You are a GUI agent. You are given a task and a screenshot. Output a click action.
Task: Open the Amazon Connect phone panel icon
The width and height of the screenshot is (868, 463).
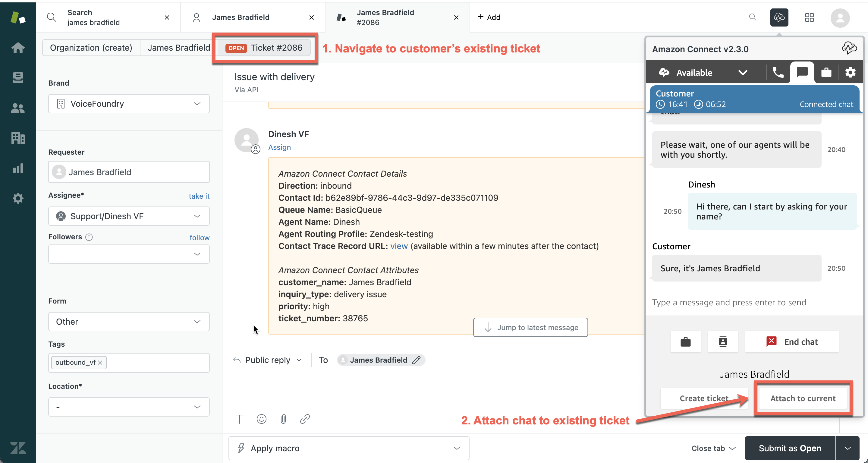click(778, 72)
